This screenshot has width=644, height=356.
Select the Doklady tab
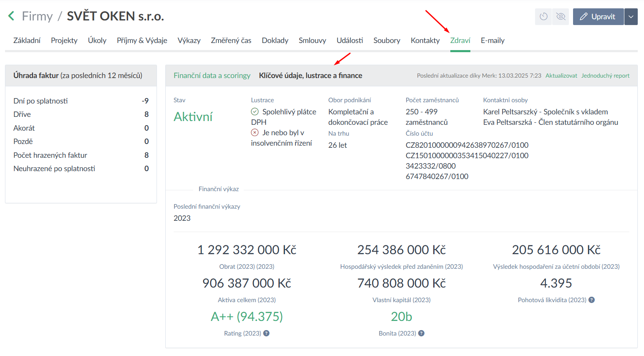tap(275, 40)
